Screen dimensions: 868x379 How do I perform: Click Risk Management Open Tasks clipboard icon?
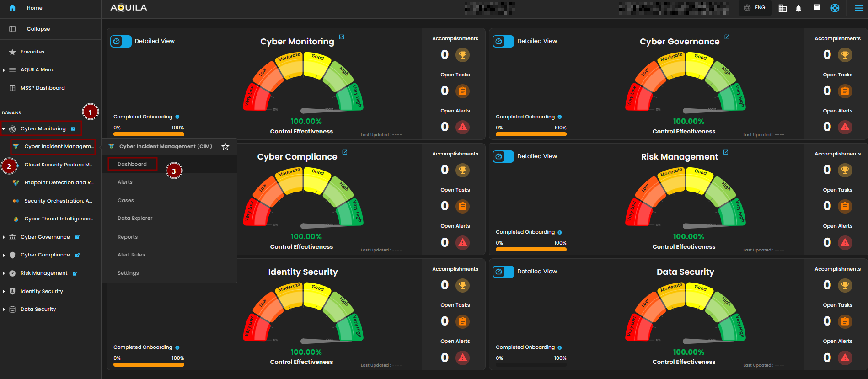[x=845, y=206]
